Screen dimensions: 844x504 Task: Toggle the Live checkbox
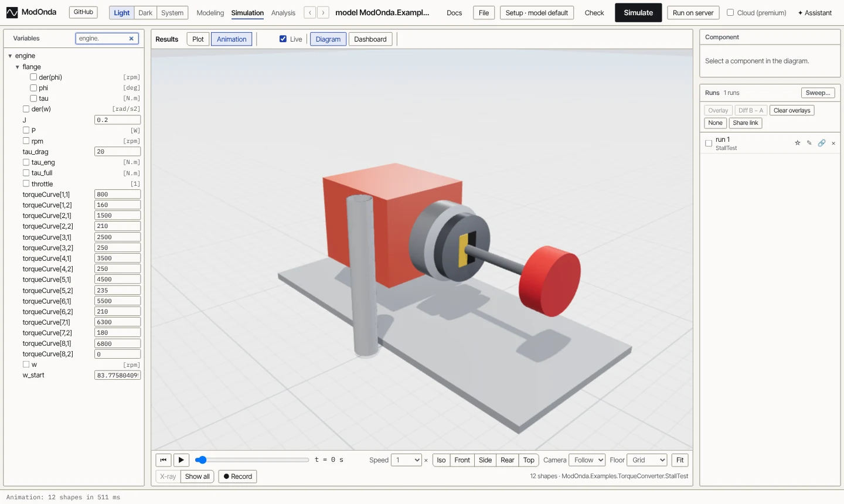(283, 39)
